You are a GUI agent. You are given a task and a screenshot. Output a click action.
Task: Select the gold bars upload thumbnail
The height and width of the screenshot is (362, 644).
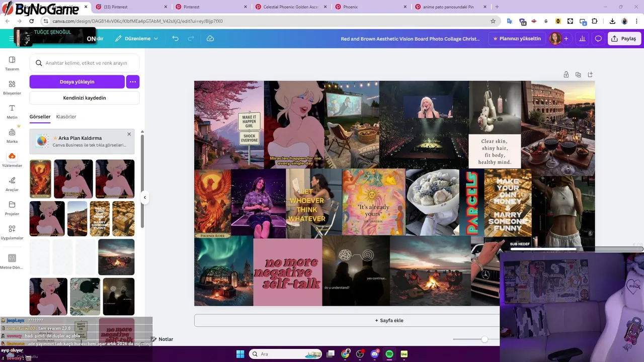pyautogui.click(x=123, y=219)
